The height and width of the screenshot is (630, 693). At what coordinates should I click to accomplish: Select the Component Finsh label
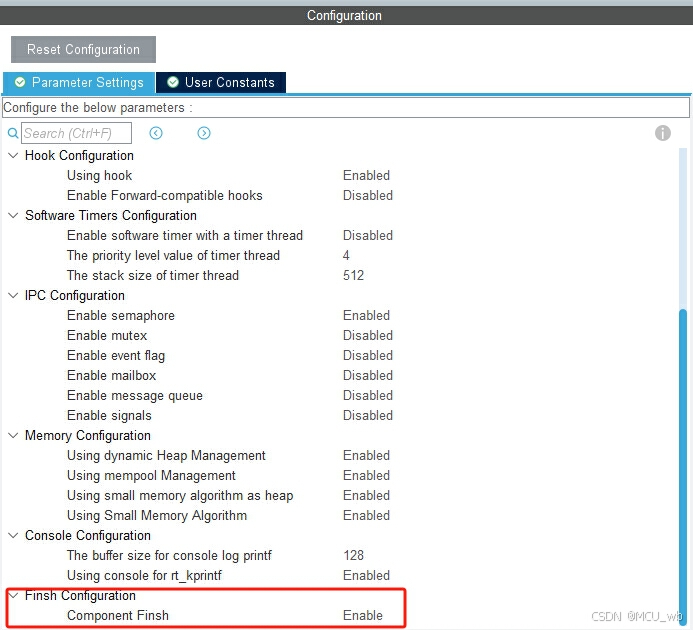118,615
